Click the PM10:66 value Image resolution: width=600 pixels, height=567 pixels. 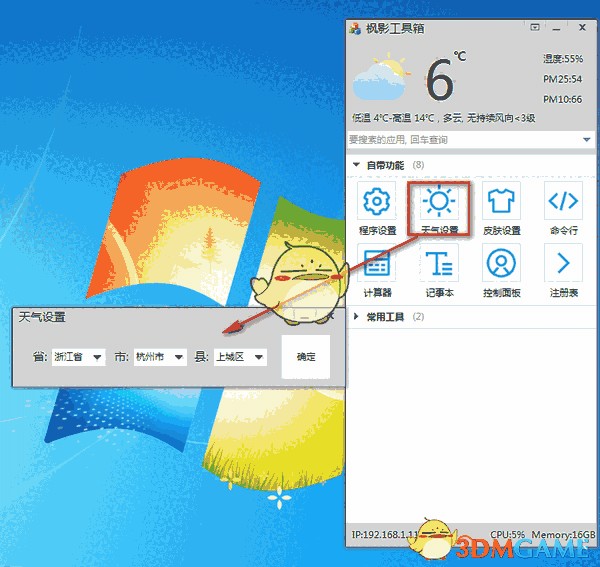562,99
